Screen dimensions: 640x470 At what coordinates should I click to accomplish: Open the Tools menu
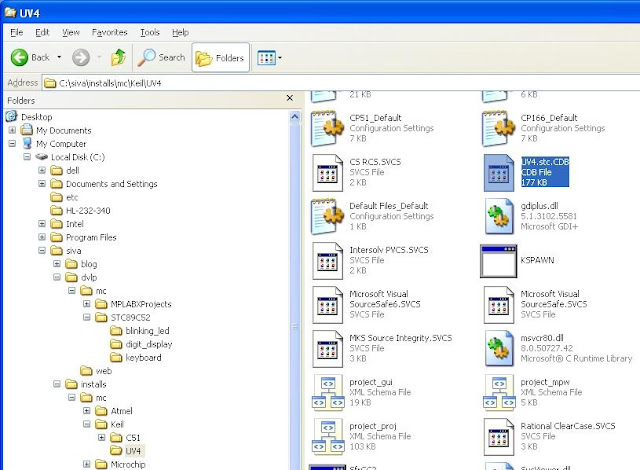pos(150,32)
